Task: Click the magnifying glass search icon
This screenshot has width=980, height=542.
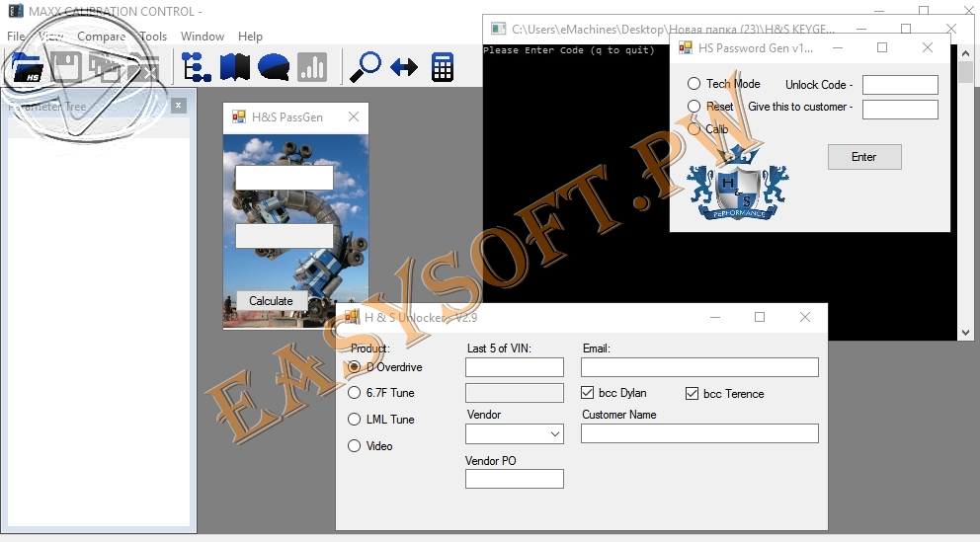Action: 365,67
